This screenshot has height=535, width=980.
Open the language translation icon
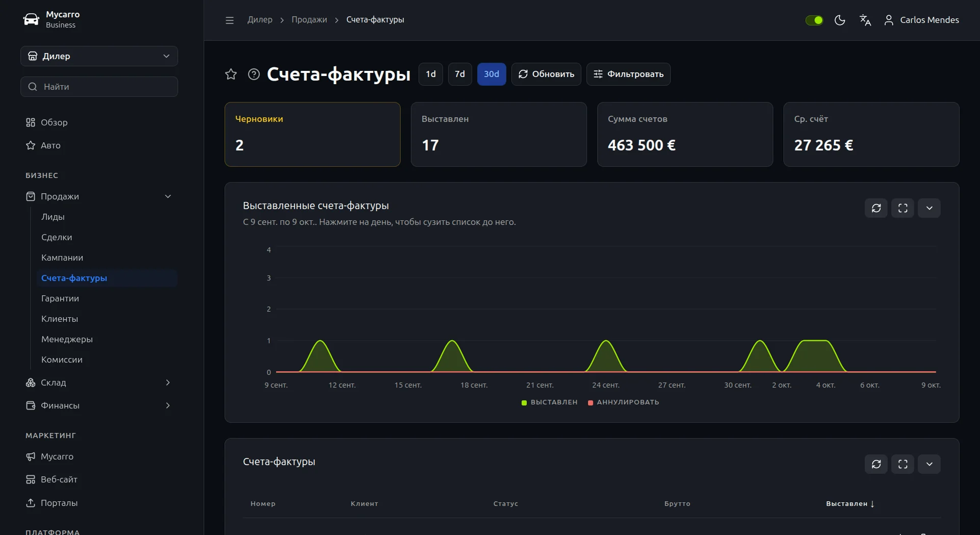[865, 20]
